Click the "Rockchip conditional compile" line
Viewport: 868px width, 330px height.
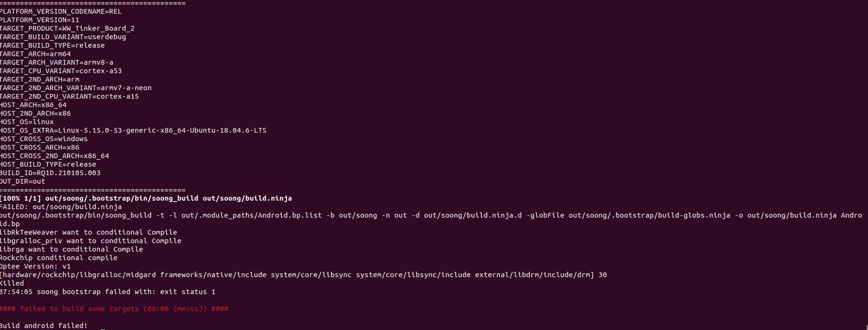(59, 258)
